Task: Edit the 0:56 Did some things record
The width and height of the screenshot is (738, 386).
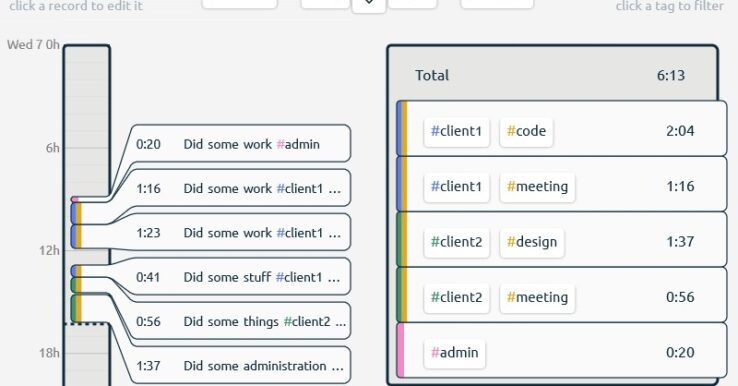Action: coord(240,321)
